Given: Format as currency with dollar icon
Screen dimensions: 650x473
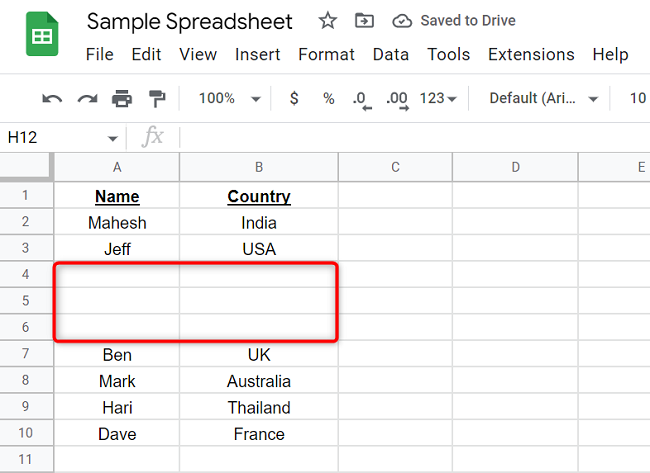Looking at the screenshot, I should pos(294,98).
